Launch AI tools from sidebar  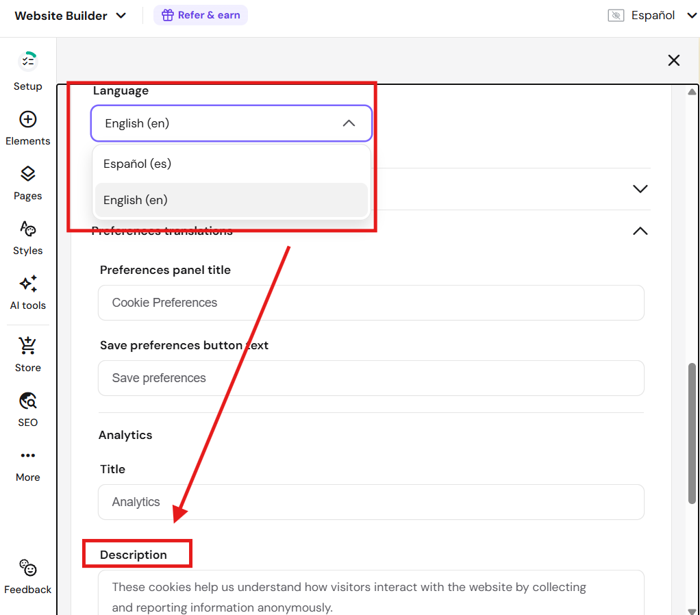tap(27, 284)
